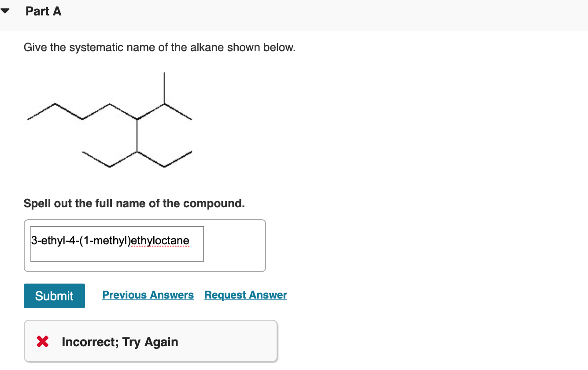Screen dimensions: 588x370
Task: Open Previous Answers
Action: tap(148, 295)
